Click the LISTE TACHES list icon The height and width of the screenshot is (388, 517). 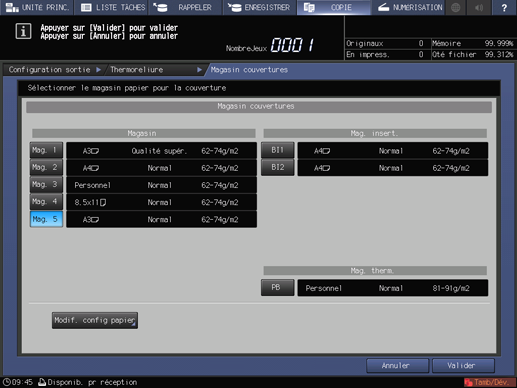(x=86, y=7)
